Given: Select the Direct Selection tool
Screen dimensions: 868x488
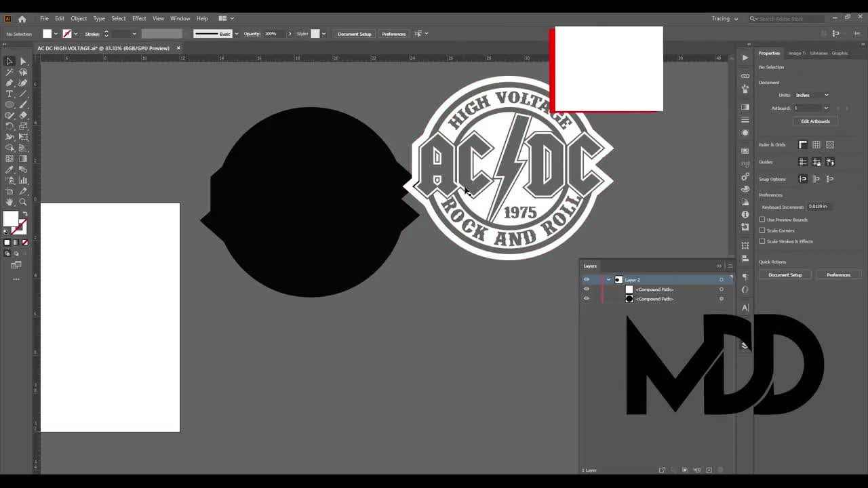Looking at the screenshot, I should click(x=23, y=61).
